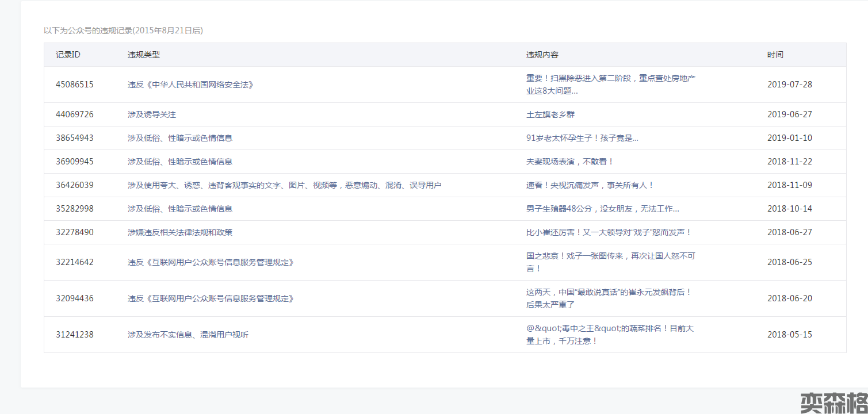Viewport: 868px width, 414px height.
Task: Click the '记录ID' column header
Action: coord(68,55)
